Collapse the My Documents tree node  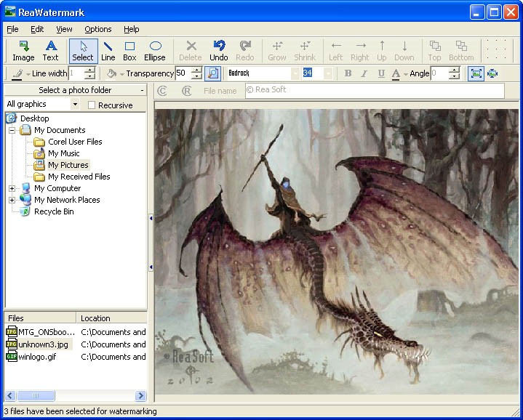[x=12, y=130]
